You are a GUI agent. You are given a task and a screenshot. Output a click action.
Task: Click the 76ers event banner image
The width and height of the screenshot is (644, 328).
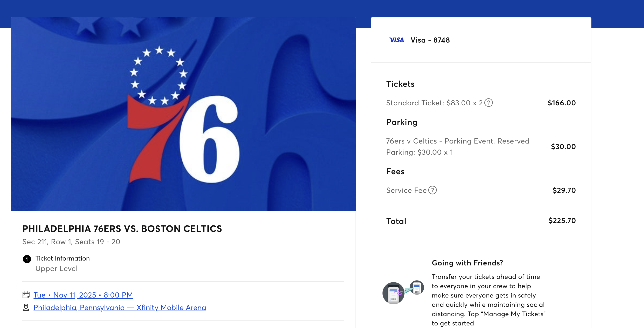pos(183,114)
